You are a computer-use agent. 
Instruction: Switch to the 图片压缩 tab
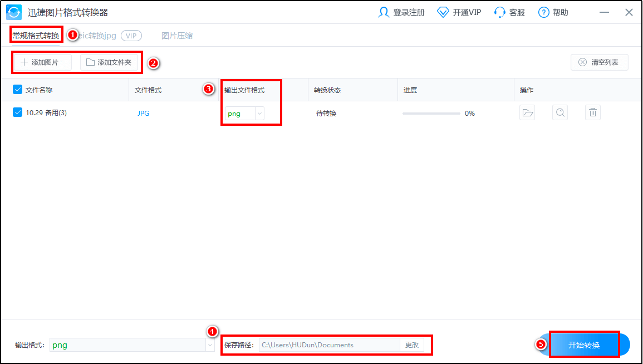pyautogui.click(x=177, y=36)
